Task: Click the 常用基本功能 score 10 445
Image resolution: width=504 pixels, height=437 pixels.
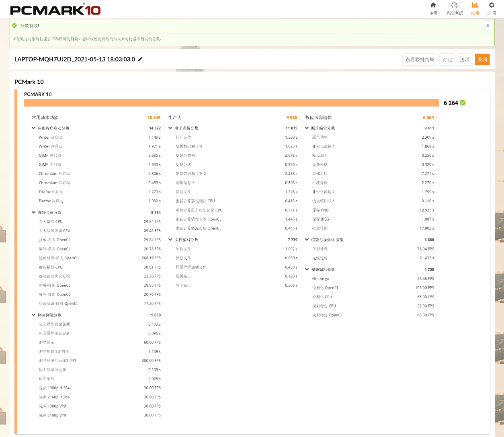Action: click(x=154, y=118)
